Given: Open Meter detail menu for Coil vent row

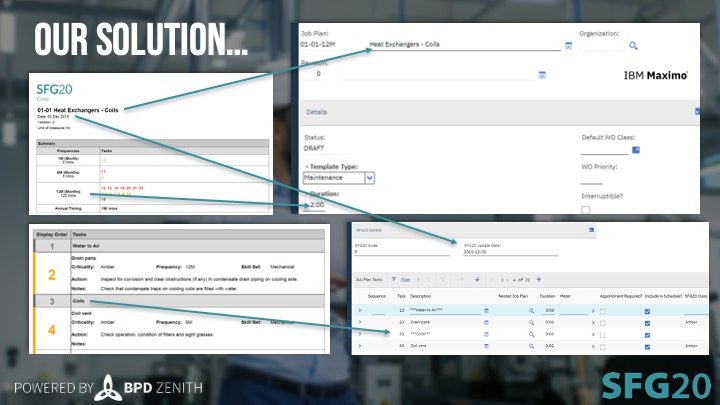Looking at the screenshot, I should click(x=593, y=346).
